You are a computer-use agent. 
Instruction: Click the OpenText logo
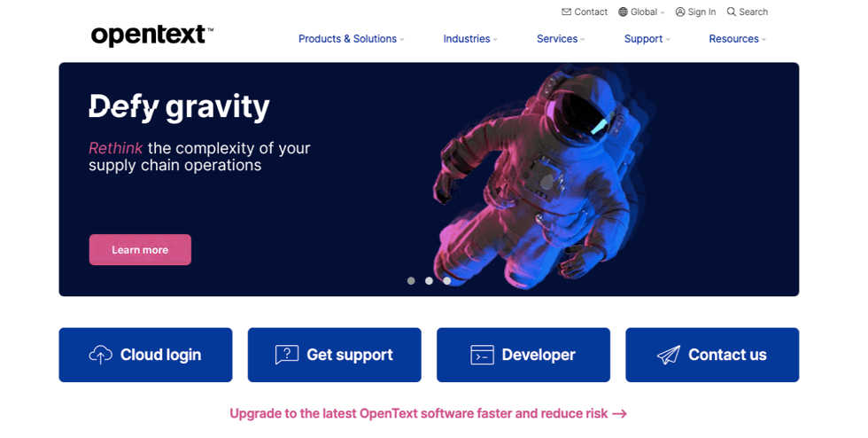(152, 35)
